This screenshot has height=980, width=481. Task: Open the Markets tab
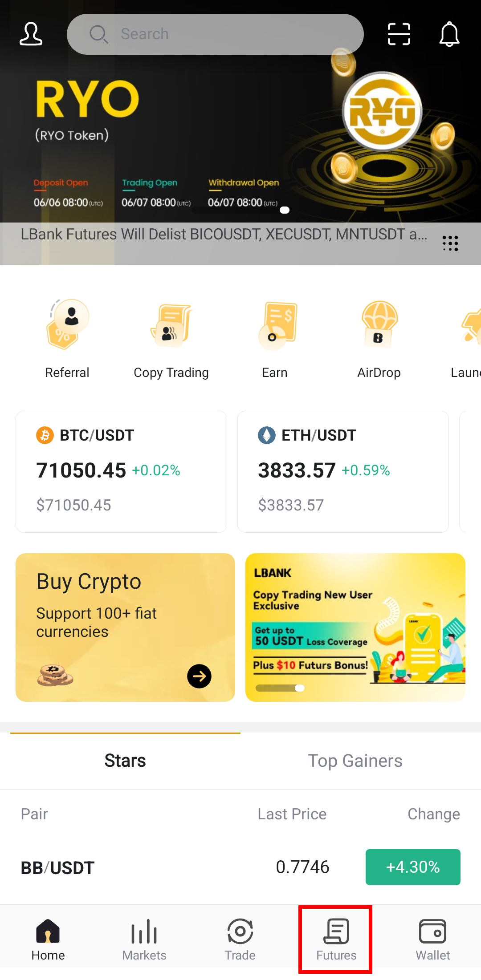(x=144, y=940)
